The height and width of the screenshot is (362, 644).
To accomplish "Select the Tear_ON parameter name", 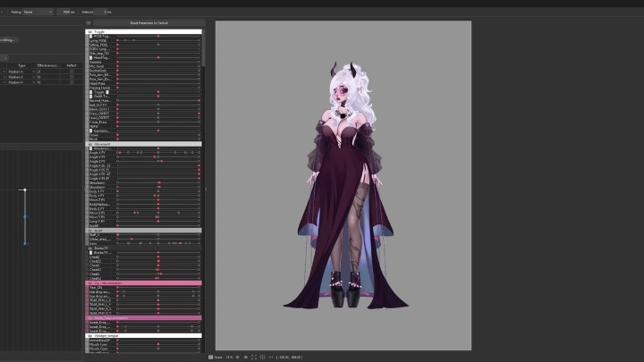I will point(96,287).
